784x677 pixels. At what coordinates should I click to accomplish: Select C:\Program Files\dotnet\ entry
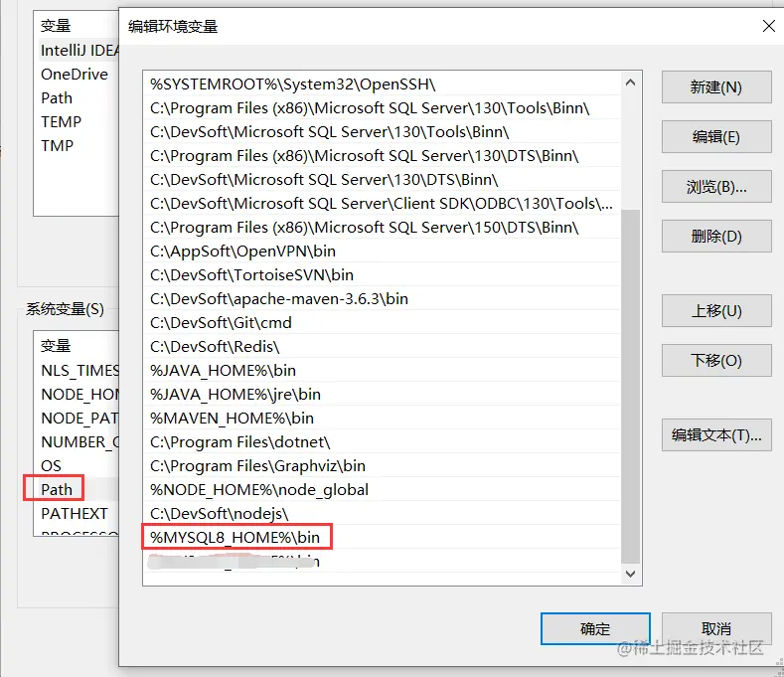click(x=382, y=441)
